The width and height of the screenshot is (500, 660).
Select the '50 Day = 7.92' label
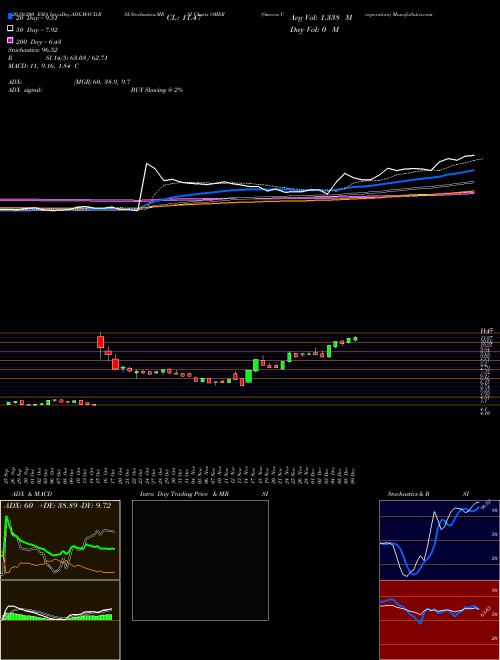[37, 30]
